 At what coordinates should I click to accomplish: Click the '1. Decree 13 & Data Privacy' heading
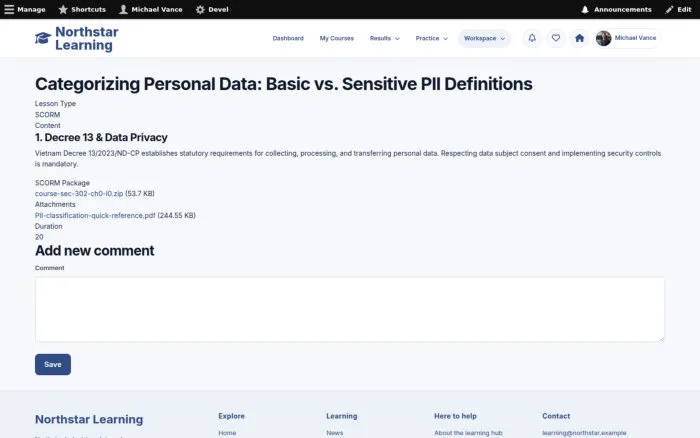[x=101, y=138]
